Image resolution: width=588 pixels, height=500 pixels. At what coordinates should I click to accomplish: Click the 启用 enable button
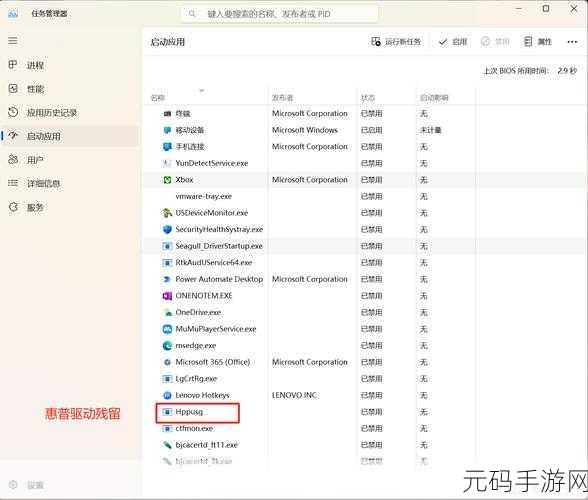coord(453,42)
